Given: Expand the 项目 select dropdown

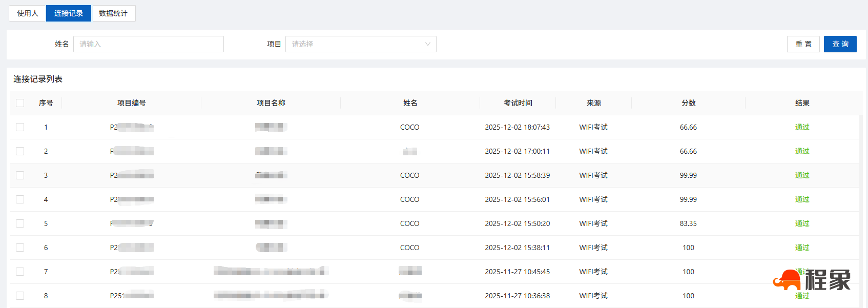Looking at the screenshot, I should pyautogui.click(x=360, y=44).
